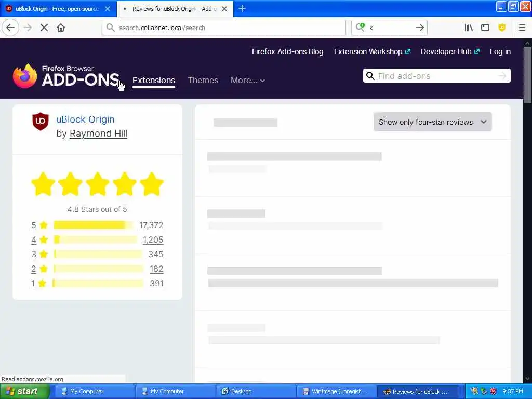Click Log in
The width and height of the screenshot is (532, 399).
500,51
